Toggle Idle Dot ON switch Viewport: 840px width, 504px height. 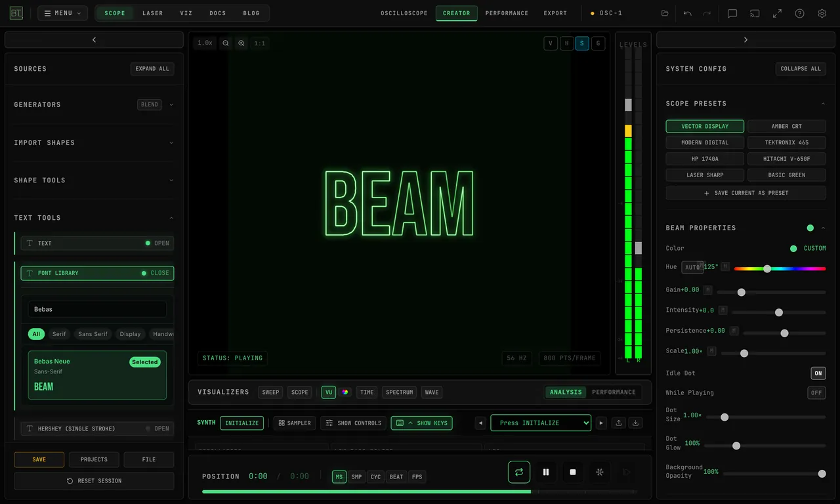tap(818, 373)
